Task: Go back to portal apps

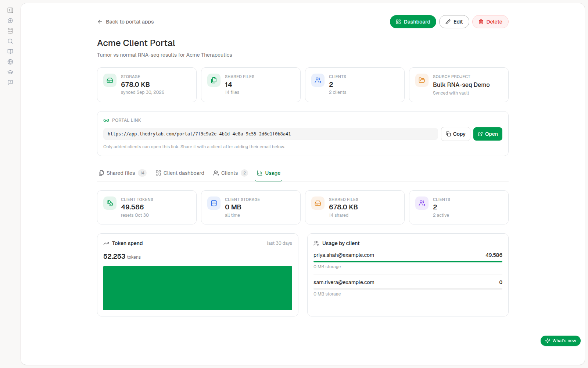Action: tap(126, 22)
